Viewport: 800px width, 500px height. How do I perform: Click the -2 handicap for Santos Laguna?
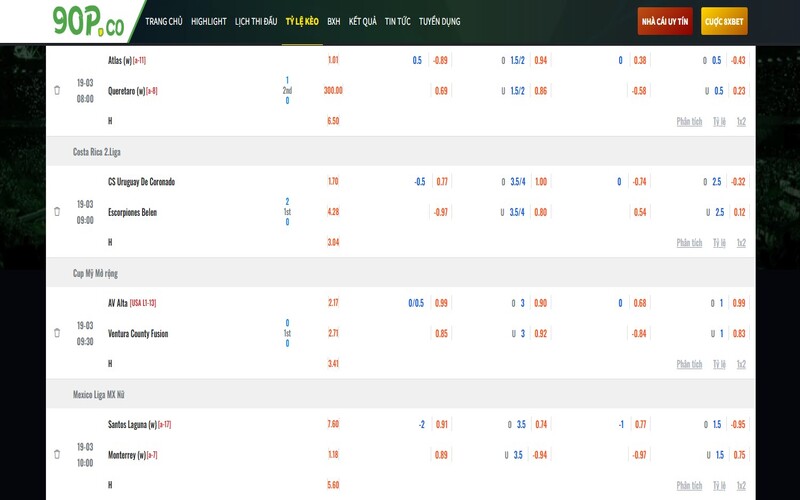pos(421,424)
